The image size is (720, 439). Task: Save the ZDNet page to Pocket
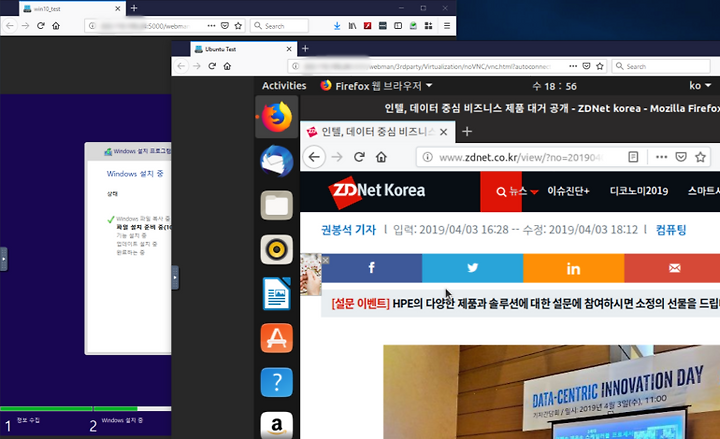681,157
